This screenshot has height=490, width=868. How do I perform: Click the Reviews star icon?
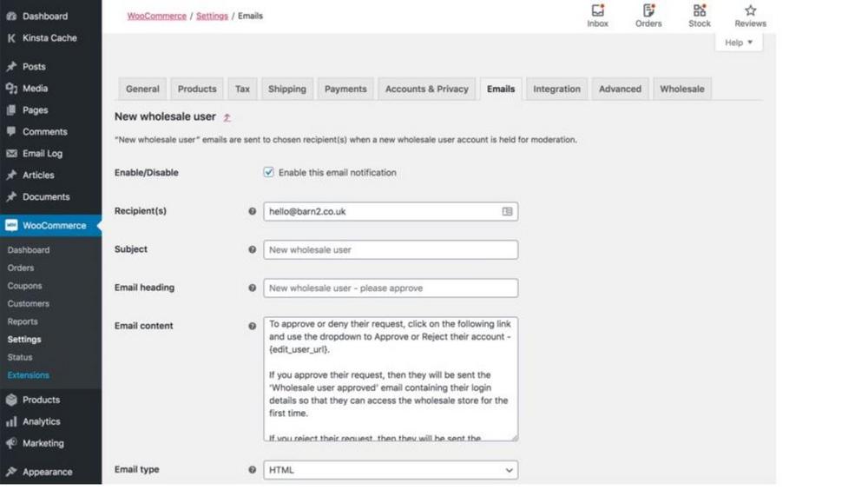click(750, 11)
